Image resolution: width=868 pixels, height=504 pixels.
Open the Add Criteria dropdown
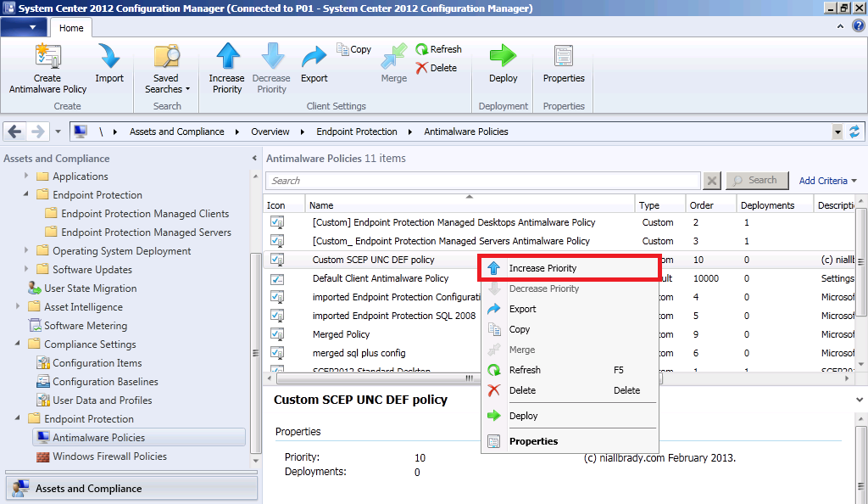pyautogui.click(x=827, y=181)
